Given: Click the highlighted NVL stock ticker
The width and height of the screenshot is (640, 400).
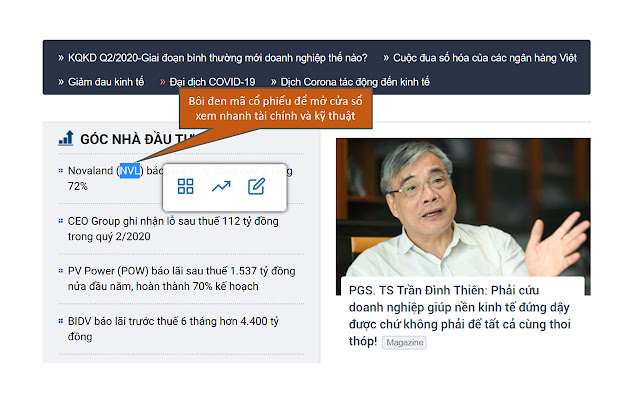Looking at the screenshot, I should click(129, 171).
